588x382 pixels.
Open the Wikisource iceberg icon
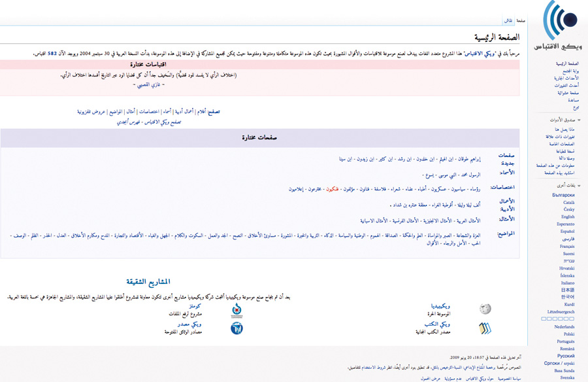(x=237, y=328)
